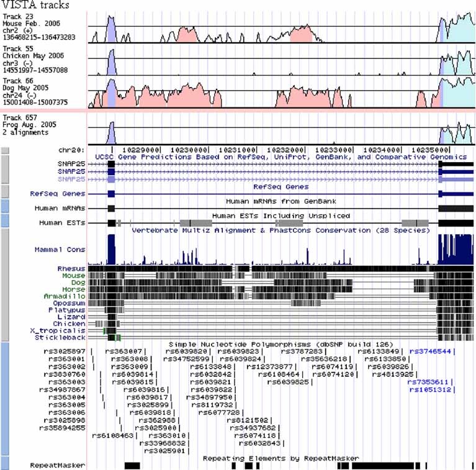Click the chr20: position label
The height and width of the screenshot is (470, 476).
click(x=71, y=150)
